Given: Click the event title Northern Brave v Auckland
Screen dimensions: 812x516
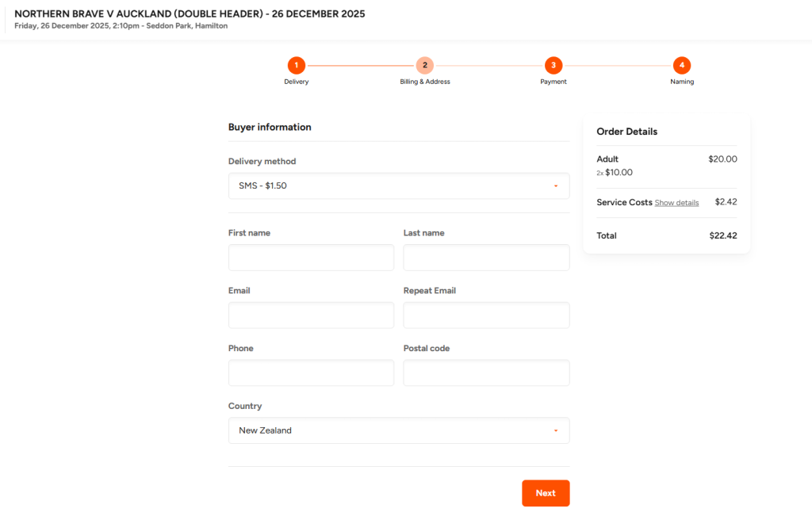Looking at the screenshot, I should pos(190,14).
